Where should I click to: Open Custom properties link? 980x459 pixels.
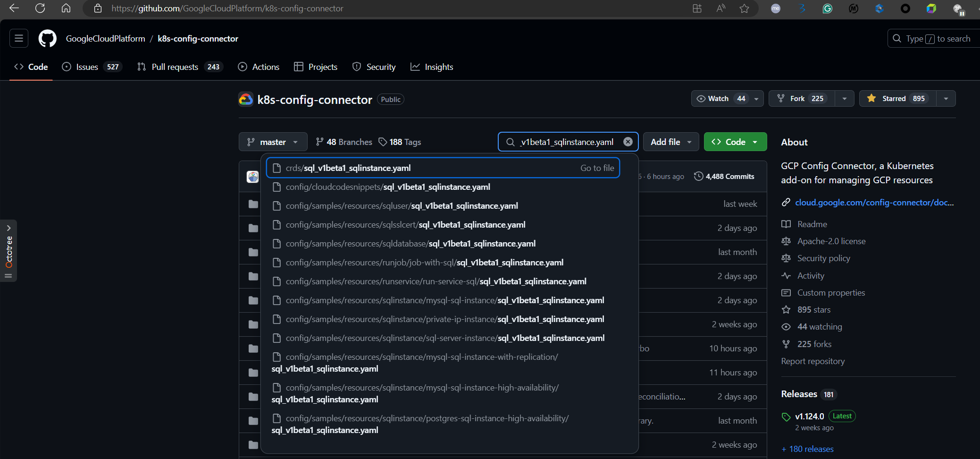pos(823,292)
